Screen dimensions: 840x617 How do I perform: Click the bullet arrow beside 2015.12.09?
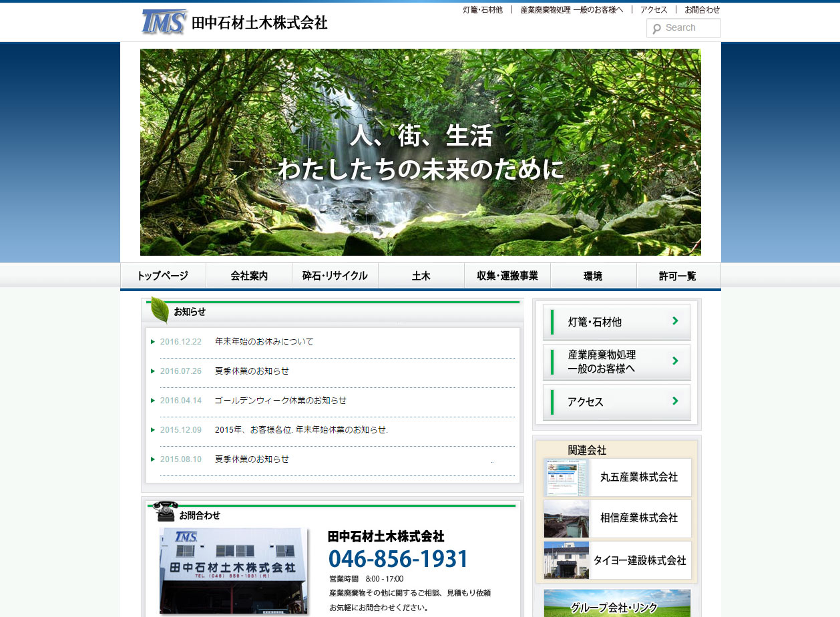pyautogui.click(x=154, y=430)
